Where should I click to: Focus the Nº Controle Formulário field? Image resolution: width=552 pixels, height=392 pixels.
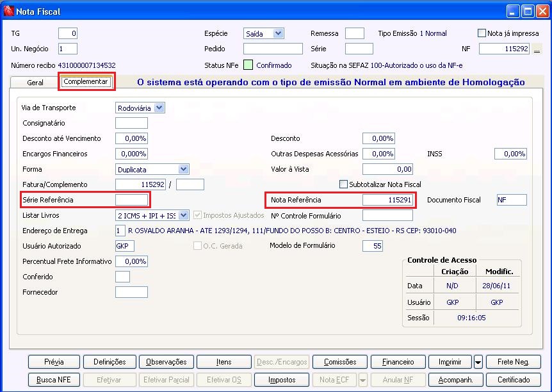point(387,215)
